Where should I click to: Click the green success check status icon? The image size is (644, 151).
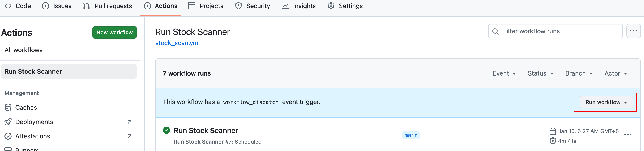166,131
